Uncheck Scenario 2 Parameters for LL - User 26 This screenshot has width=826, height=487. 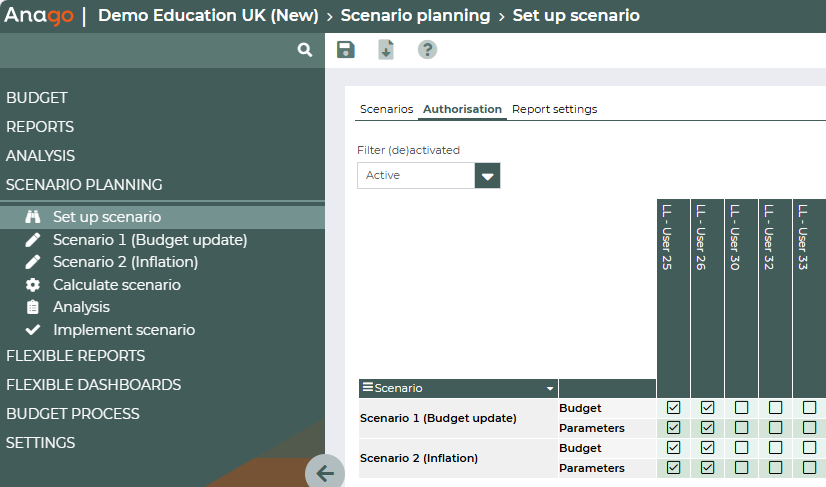[x=707, y=468]
